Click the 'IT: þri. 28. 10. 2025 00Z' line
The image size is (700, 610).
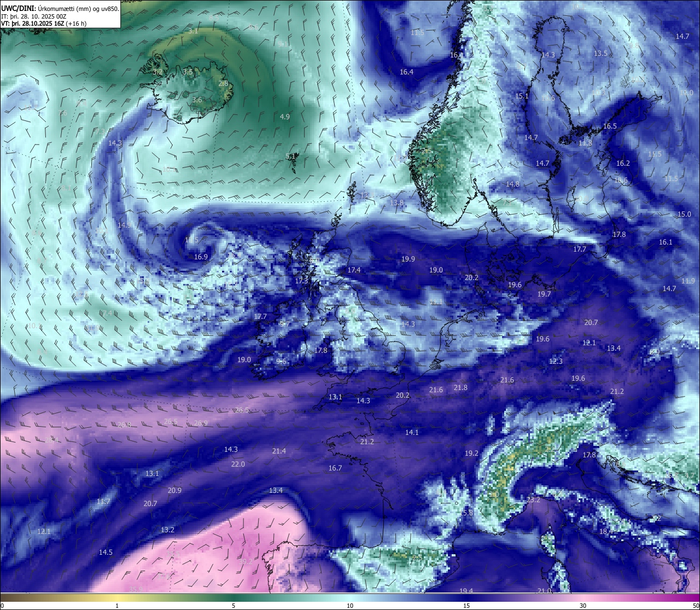pyautogui.click(x=34, y=16)
